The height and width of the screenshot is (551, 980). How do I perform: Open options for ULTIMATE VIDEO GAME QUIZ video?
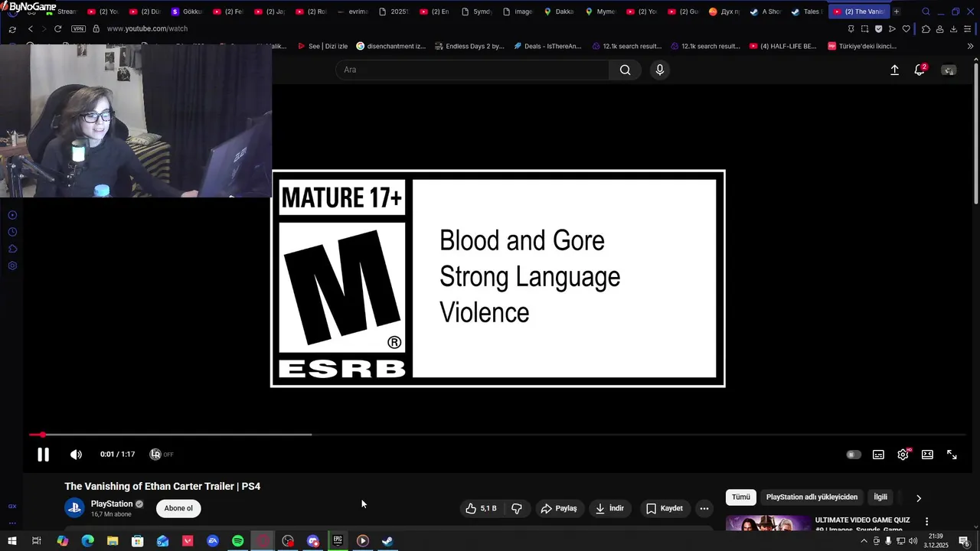click(926, 521)
